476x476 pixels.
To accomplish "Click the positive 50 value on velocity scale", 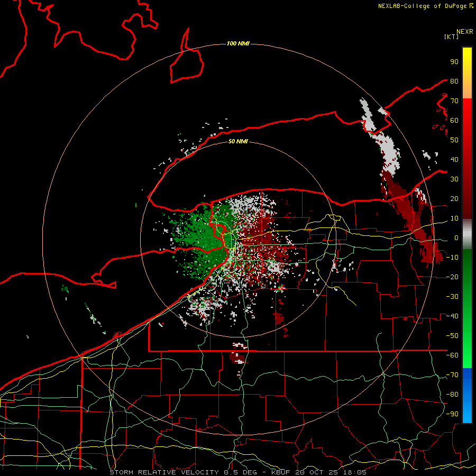I will tap(454, 140).
